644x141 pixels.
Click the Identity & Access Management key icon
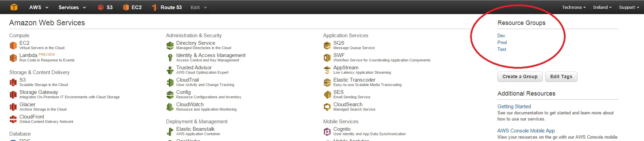tap(170, 58)
